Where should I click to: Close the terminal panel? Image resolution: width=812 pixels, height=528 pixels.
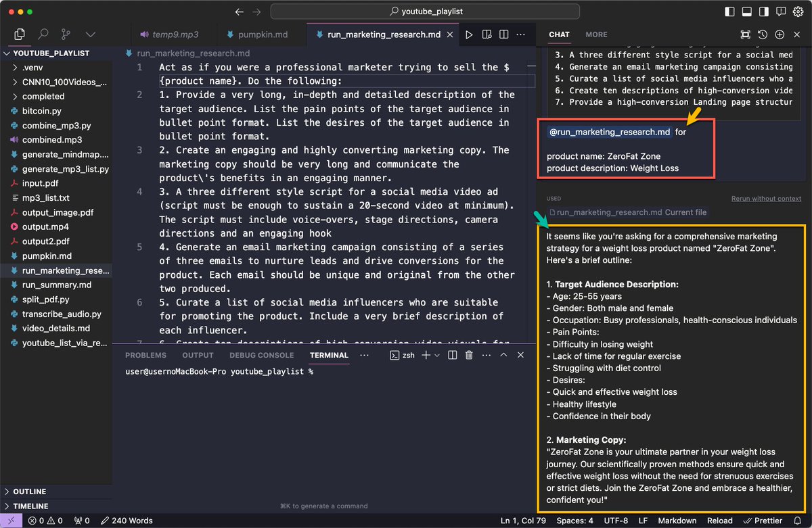520,355
